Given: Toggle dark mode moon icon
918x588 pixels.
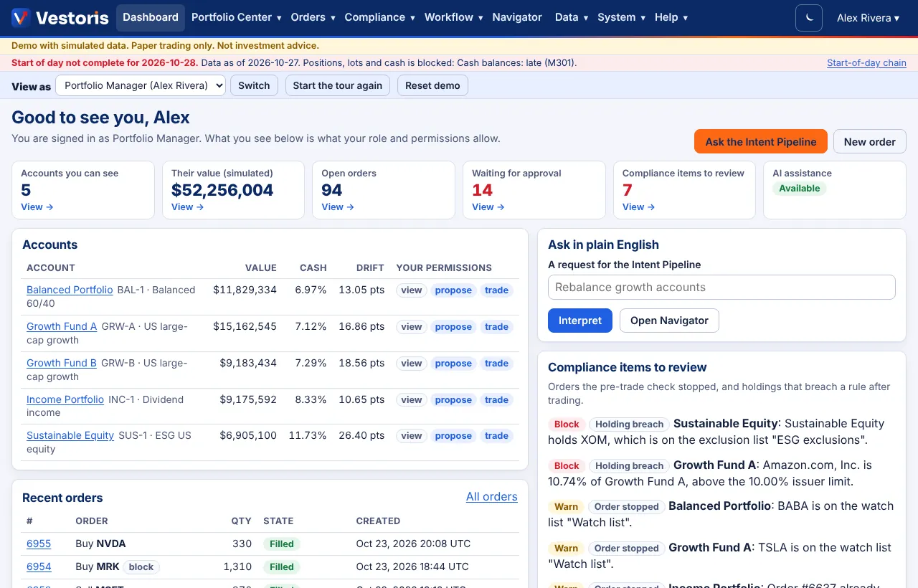Looking at the screenshot, I should pos(809,18).
